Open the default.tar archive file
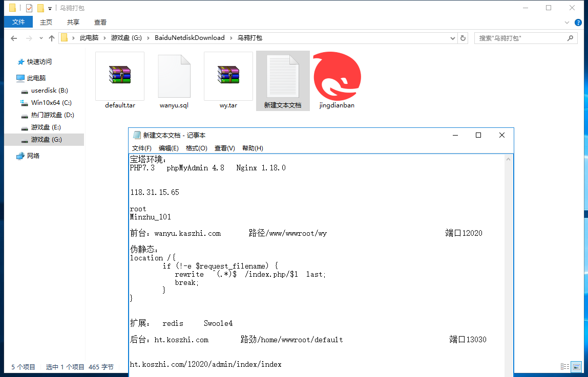 (x=120, y=76)
